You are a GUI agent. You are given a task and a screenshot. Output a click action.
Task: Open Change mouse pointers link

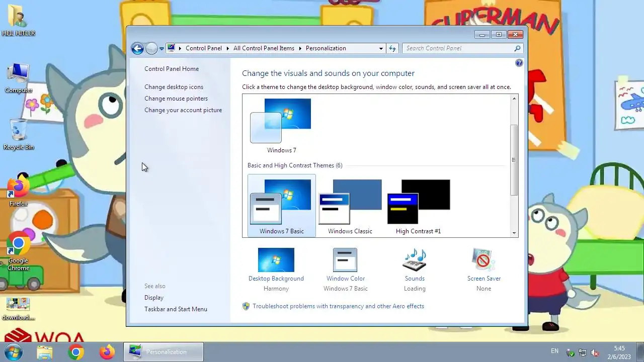pos(176,99)
